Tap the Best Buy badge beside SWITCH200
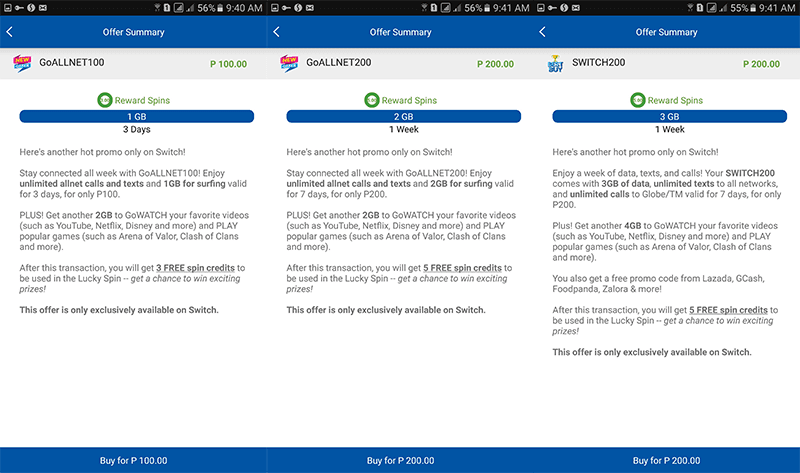 555,64
